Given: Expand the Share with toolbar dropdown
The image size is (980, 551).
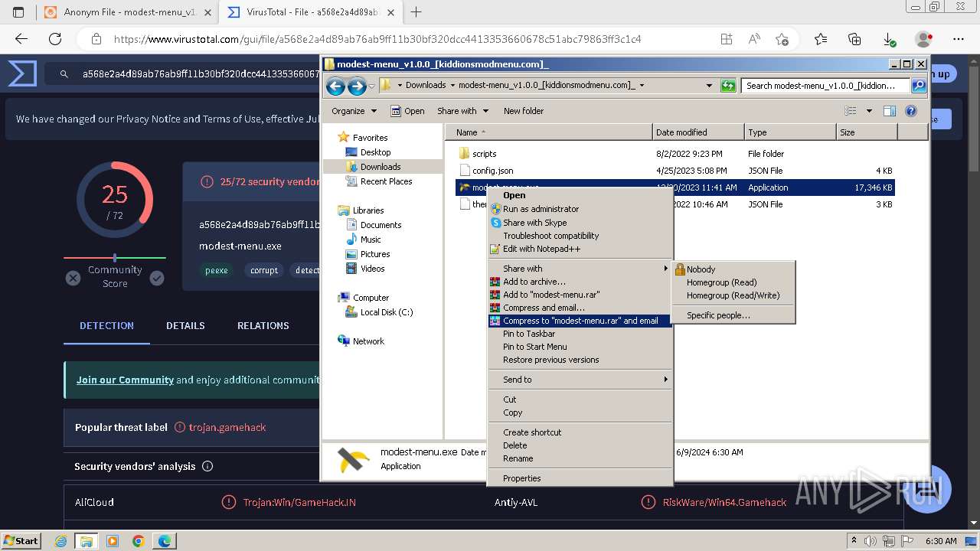Looking at the screenshot, I should coord(462,111).
